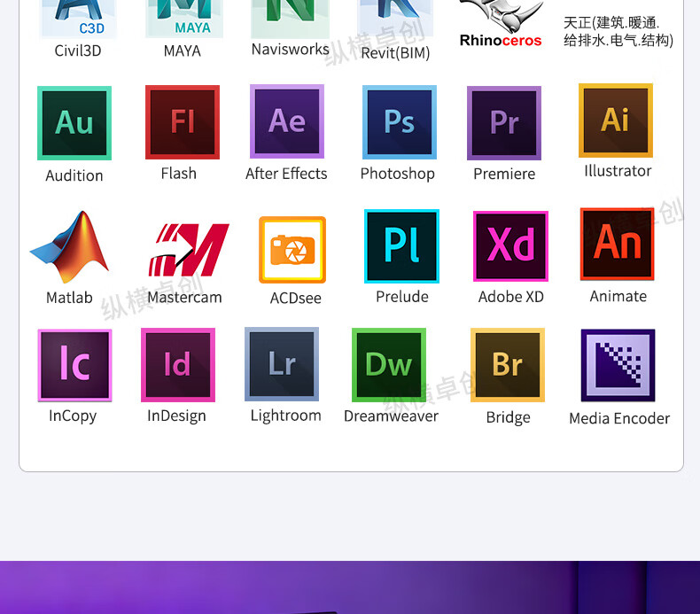
Task: Select the Media Encoder icon
Action: pos(618,365)
